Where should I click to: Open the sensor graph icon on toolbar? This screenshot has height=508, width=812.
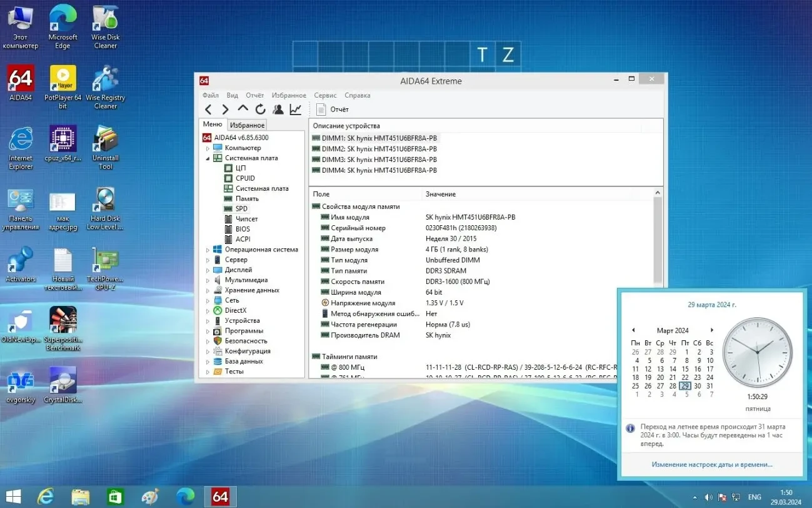pyautogui.click(x=294, y=109)
